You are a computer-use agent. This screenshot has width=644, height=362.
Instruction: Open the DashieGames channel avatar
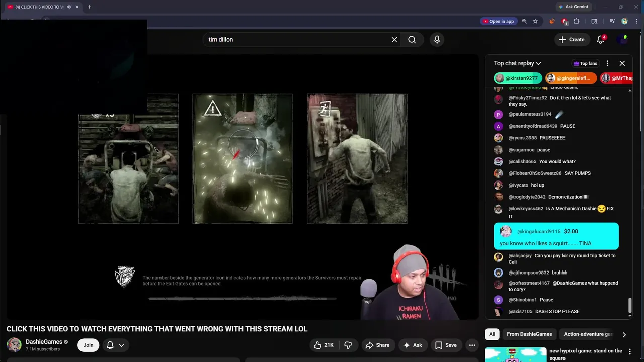tap(14, 345)
